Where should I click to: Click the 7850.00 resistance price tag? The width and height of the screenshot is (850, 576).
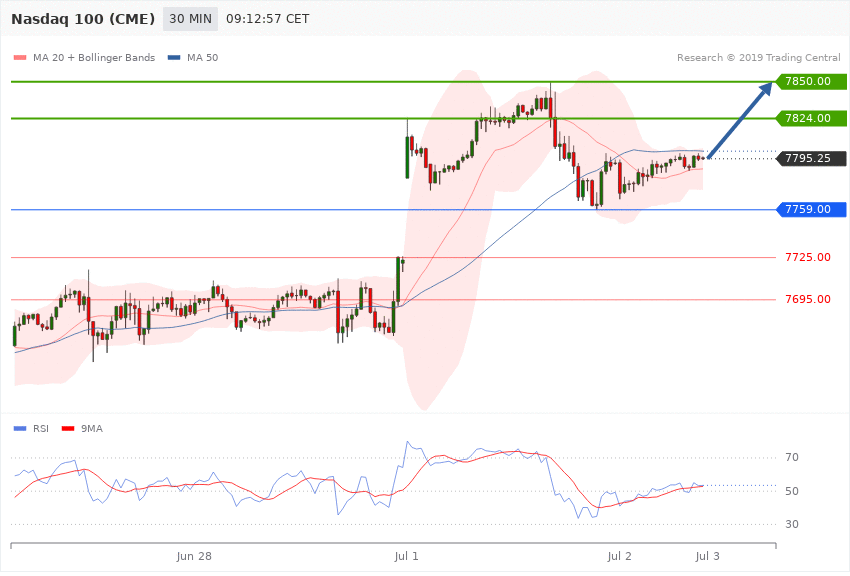tap(812, 81)
